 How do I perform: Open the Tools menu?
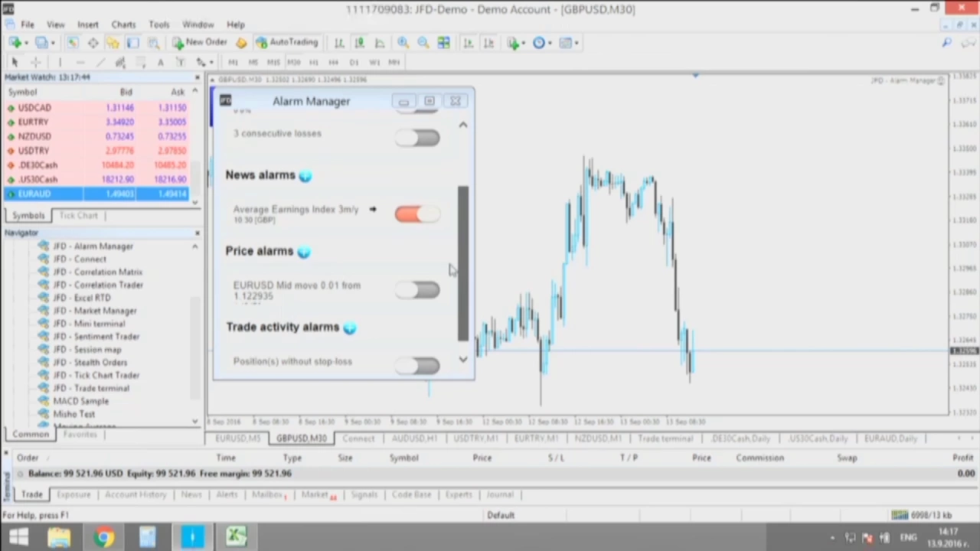(x=159, y=24)
